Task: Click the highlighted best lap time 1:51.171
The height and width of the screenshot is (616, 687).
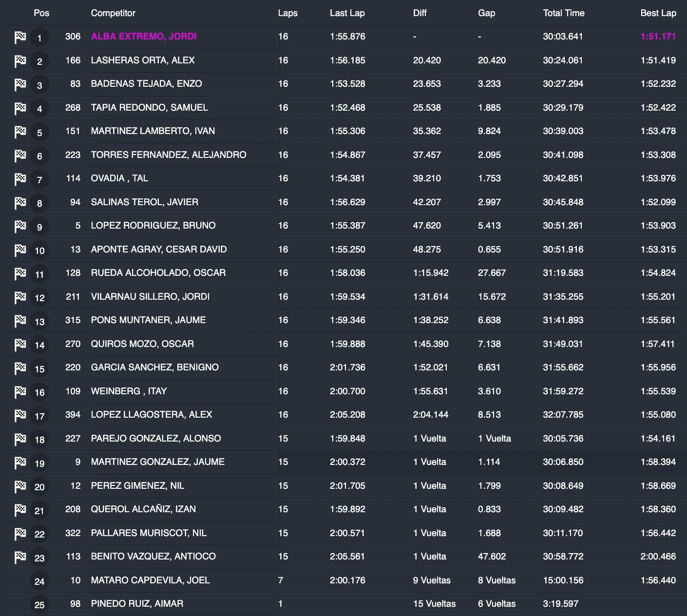Action: pyautogui.click(x=658, y=37)
